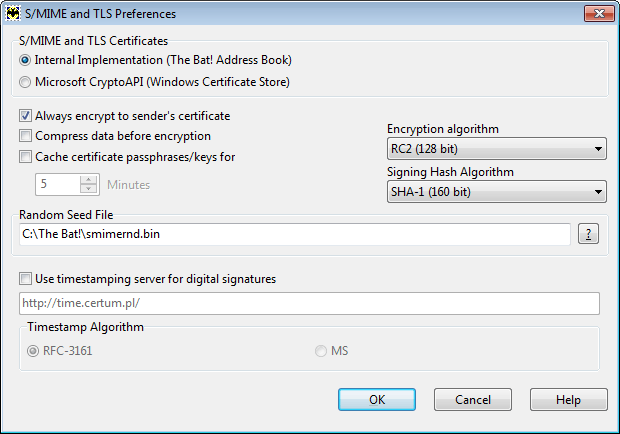Viewport: 620px width, 434px height.
Task: Click The Bat! icon in title bar
Action: [13, 13]
